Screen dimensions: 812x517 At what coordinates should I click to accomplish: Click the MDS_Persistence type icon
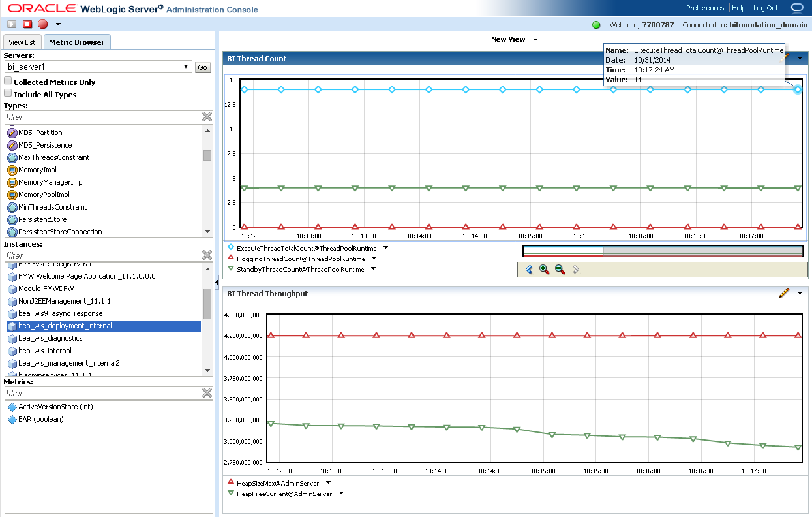coord(12,145)
